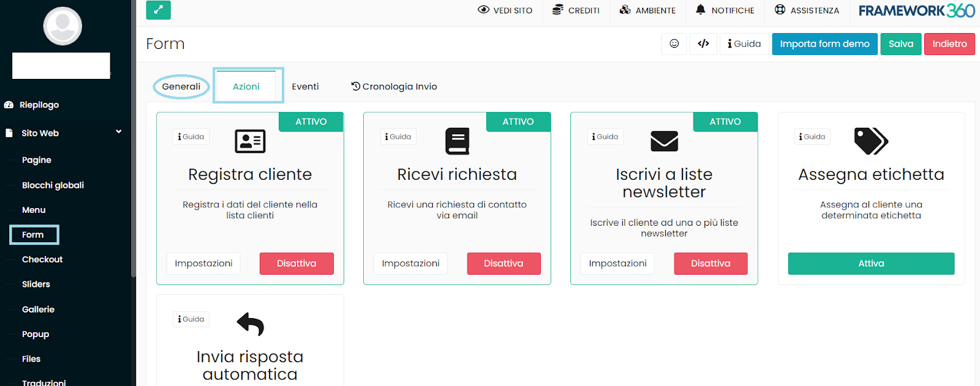Screen dimensions: 980x386
Task: Activate the Assegna etichetta action
Action: click(871, 264)
